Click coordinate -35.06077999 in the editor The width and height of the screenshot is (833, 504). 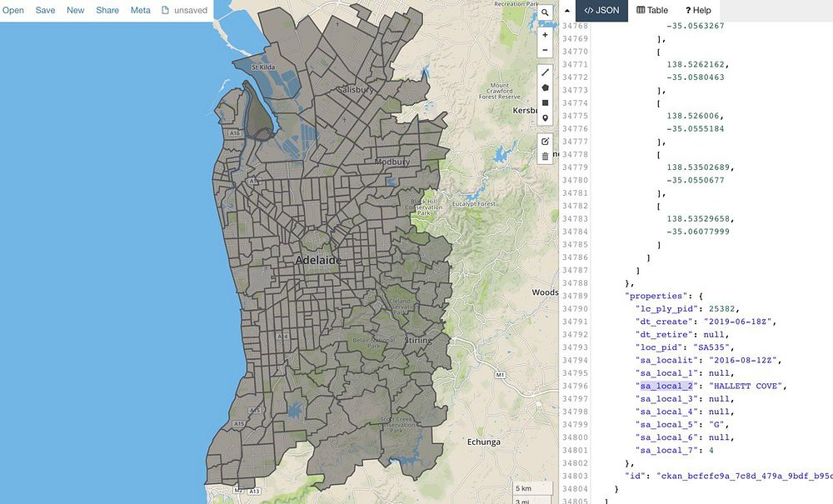[x=698, y=232]
